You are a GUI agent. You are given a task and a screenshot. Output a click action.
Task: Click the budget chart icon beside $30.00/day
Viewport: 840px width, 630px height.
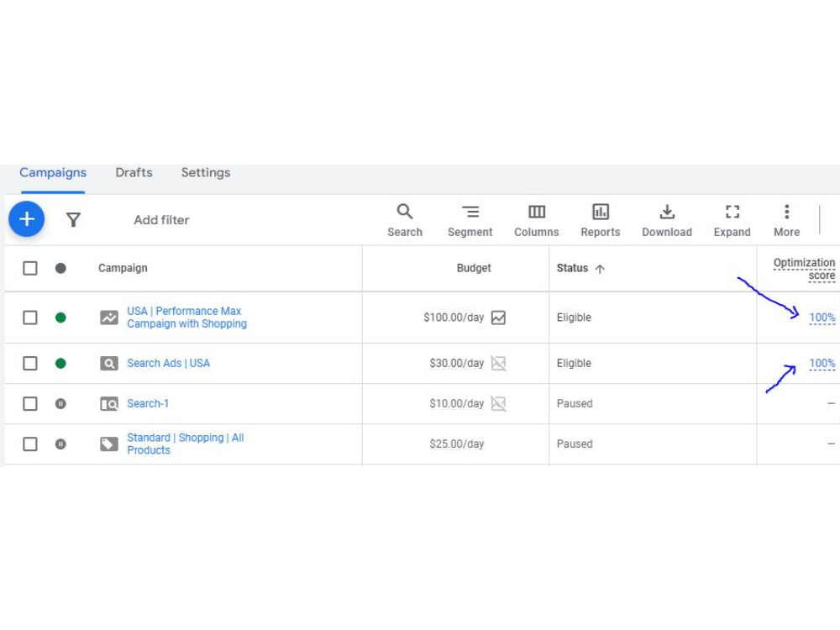click(x=498, y=363)
